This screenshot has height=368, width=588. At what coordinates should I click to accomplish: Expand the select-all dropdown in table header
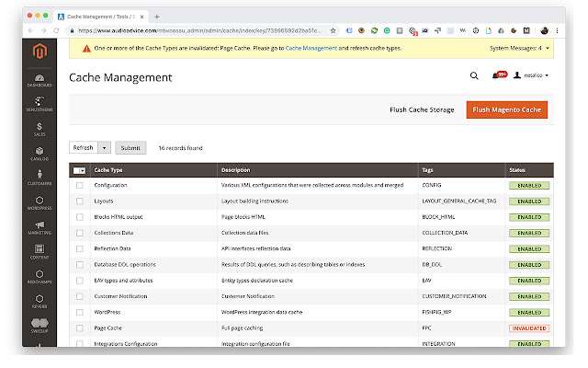tap(83, 171)
